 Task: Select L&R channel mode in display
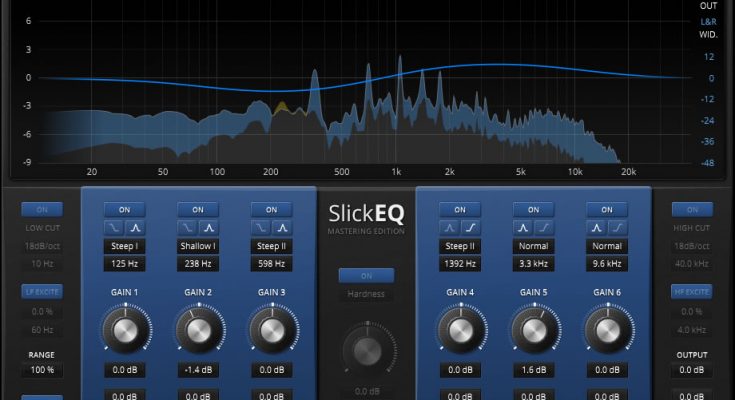[708, 20]
